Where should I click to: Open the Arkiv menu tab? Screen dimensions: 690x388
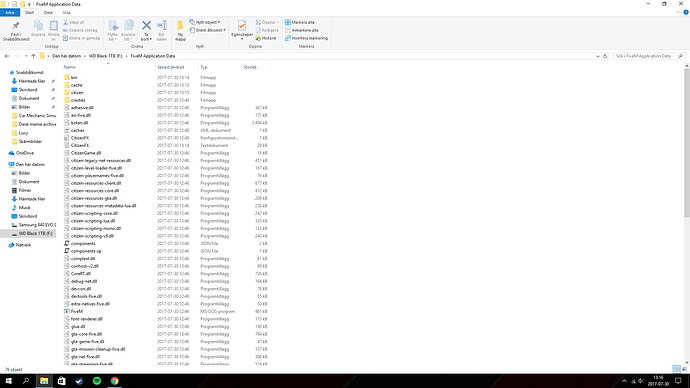10,13
